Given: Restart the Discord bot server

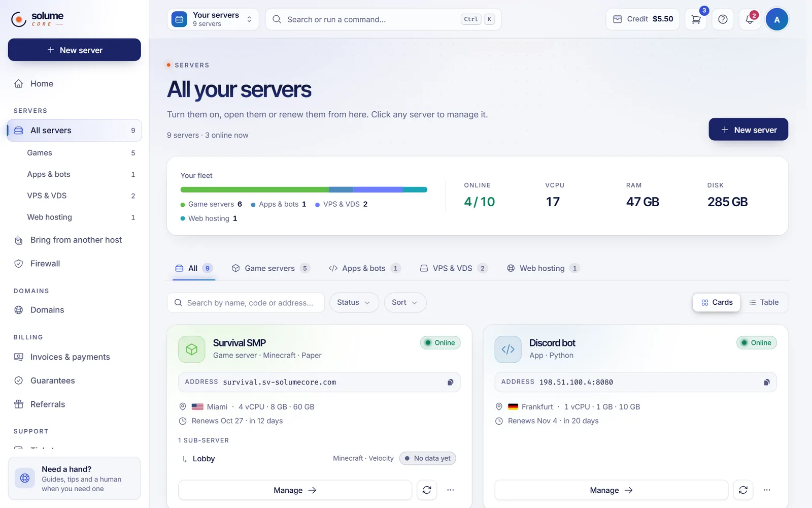Looking at the screenshot, I should (743, 490).
